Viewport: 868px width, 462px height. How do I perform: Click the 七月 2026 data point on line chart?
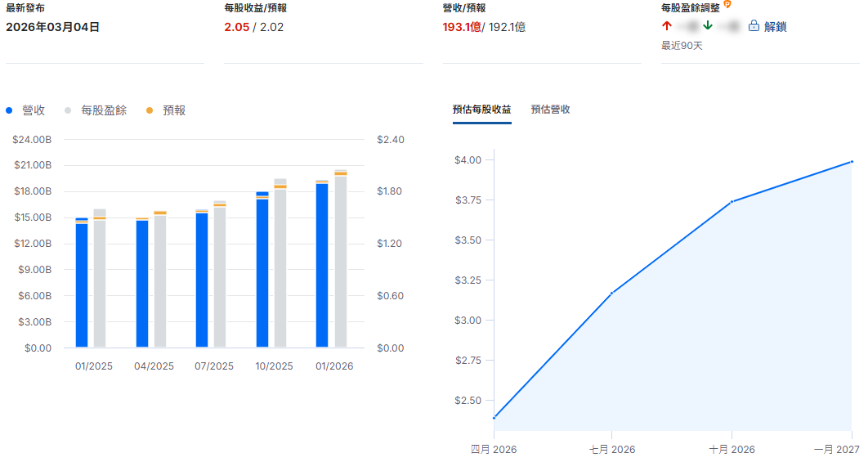[x=611, y=293]
